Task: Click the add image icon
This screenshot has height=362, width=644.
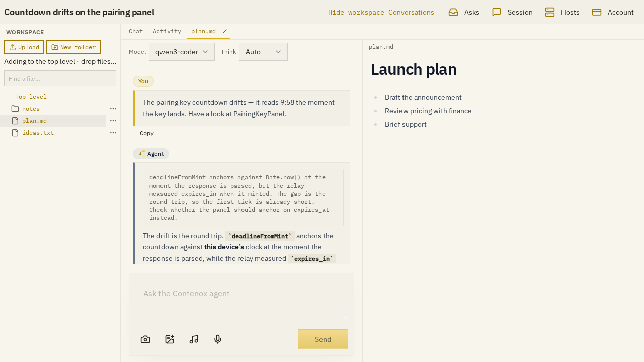Action: coord(170,339)
